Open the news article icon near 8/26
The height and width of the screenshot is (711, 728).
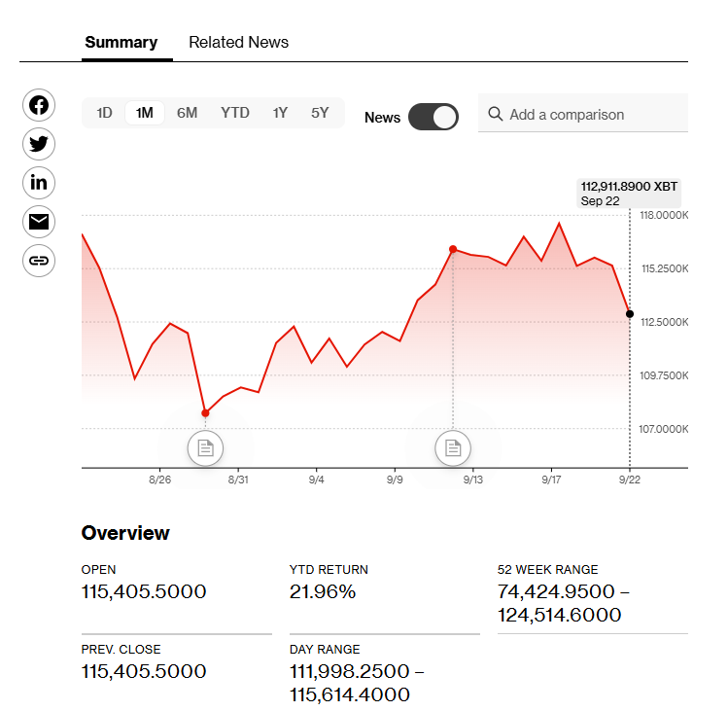coord(205,447)
